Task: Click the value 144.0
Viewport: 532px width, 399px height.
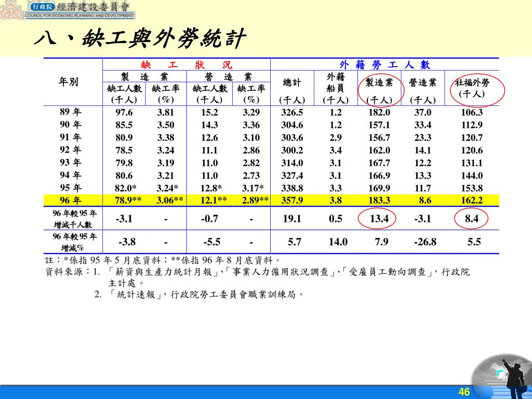Action: 472,176
